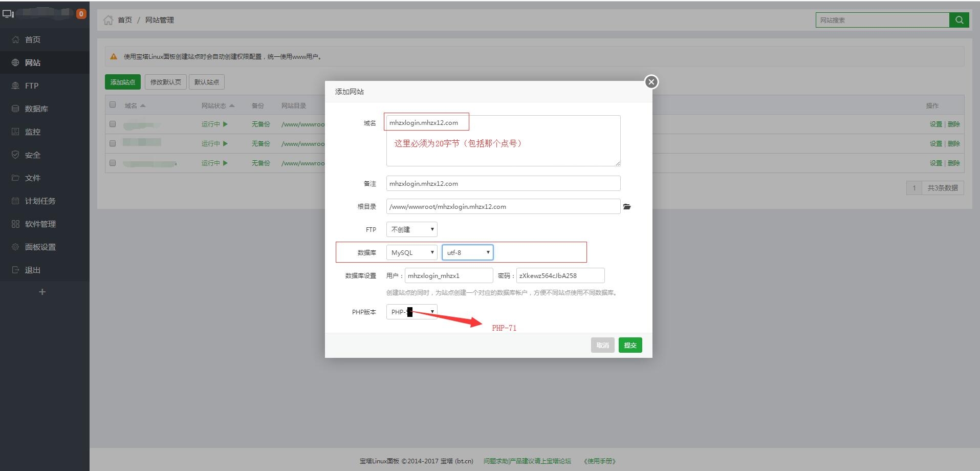The height and width of the screenshot is (471, 980).
Task: Open FTP in the sidebar
Action: (x=45, y=85)
